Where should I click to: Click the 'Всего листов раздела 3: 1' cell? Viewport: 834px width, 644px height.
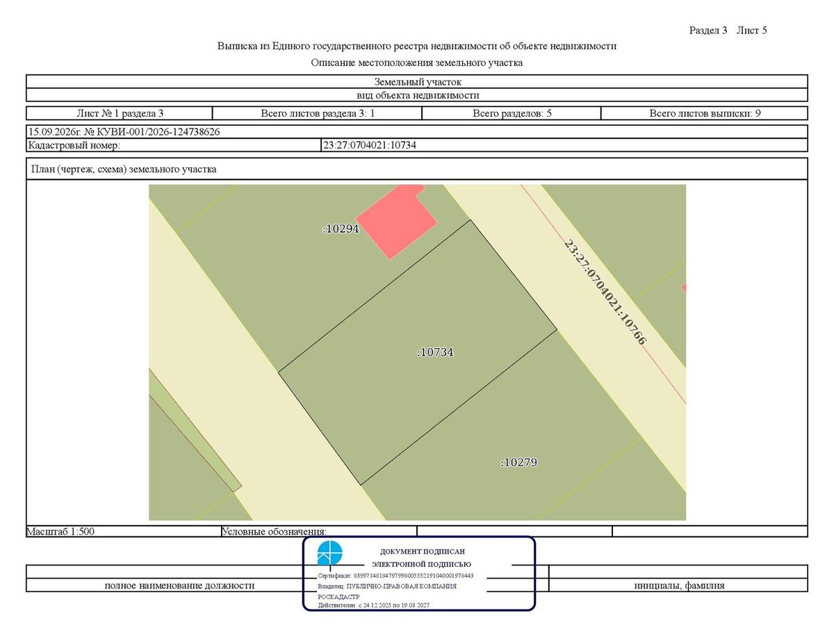tap(318, 113)
